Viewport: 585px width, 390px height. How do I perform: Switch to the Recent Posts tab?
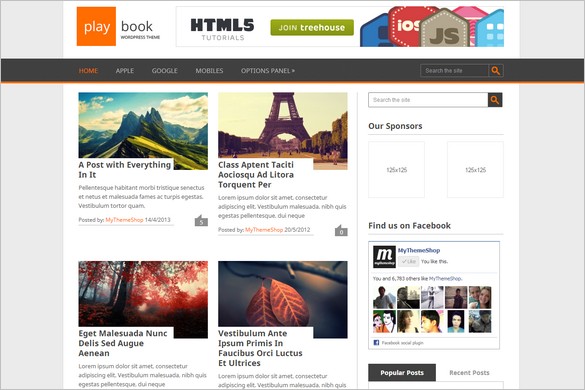pyautogui.click(x=469, y=372)
